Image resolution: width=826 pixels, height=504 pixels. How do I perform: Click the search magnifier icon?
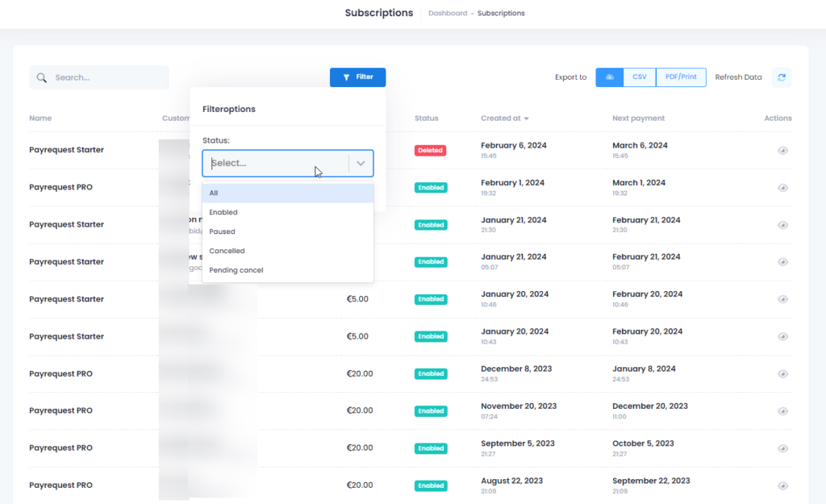pyautogui.click(x=41, y=77)
